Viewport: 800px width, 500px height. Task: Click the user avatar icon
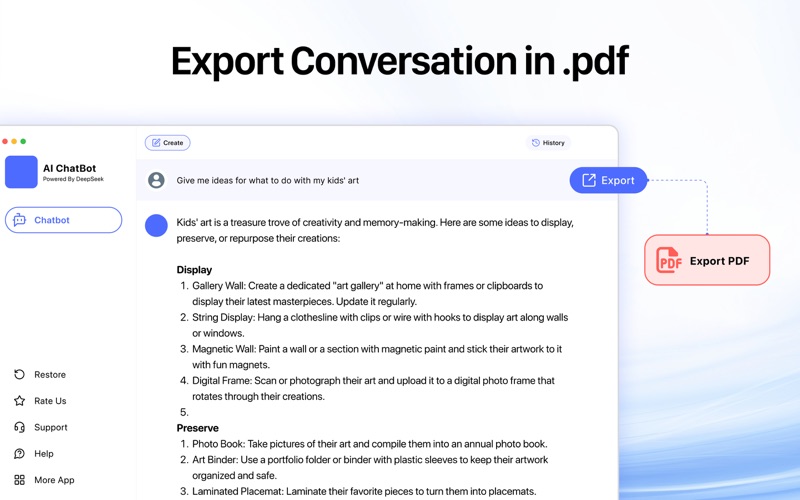(156, 180)
